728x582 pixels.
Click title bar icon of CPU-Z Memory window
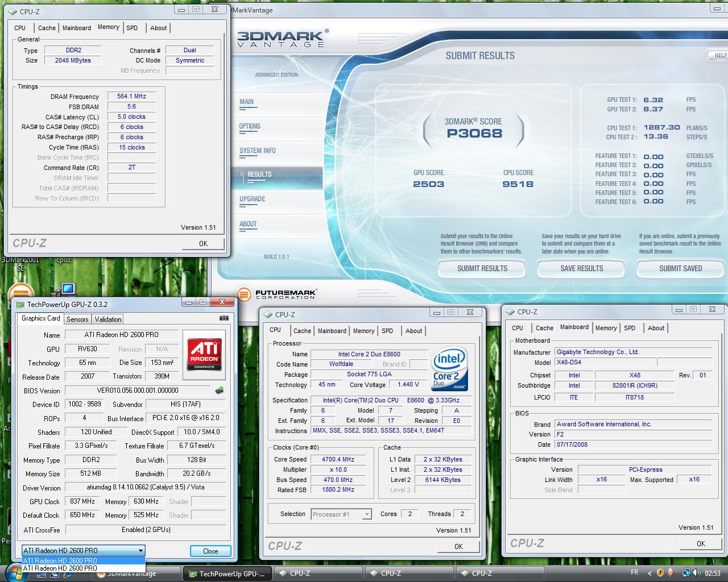pos(13,11)
